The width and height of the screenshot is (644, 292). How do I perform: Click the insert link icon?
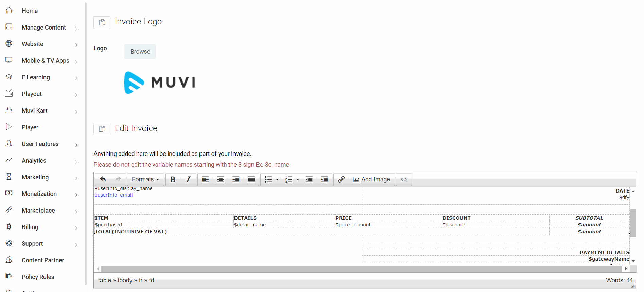click(341, 179)
